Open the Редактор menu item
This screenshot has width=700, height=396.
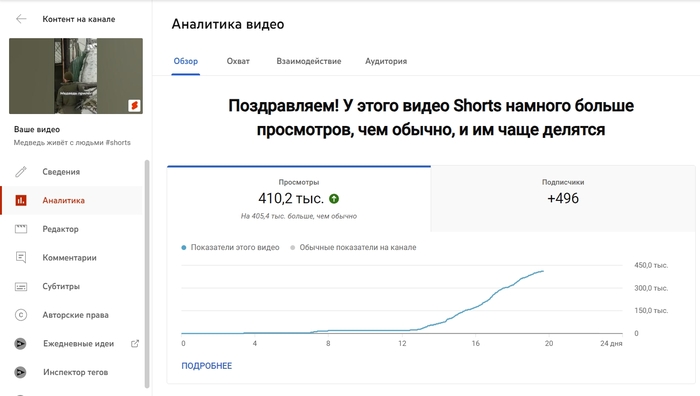[71, 229]
